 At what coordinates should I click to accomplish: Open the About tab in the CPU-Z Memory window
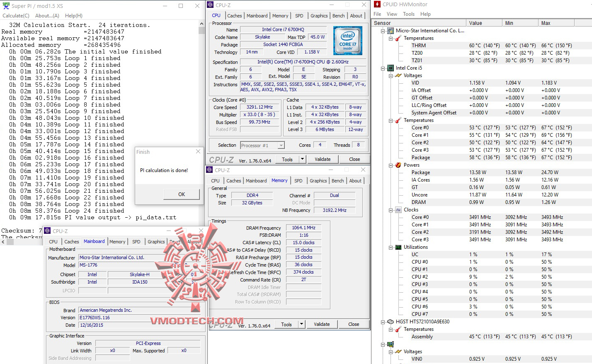point(355,181)
